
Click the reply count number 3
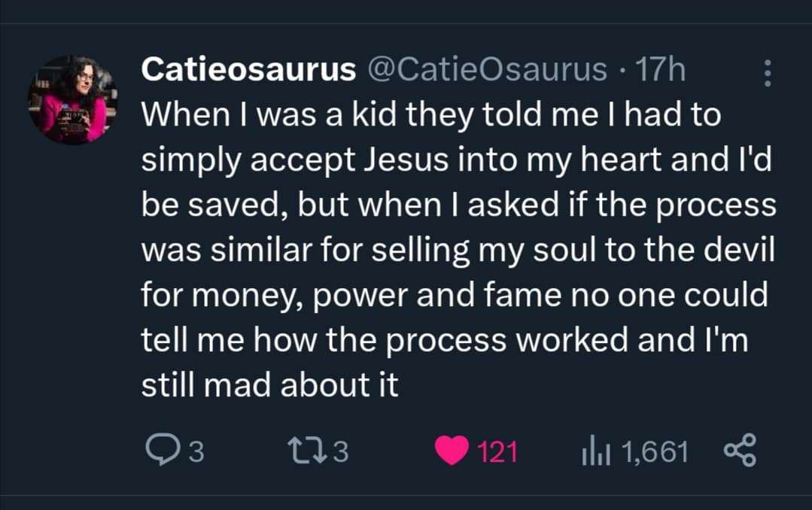196,452
